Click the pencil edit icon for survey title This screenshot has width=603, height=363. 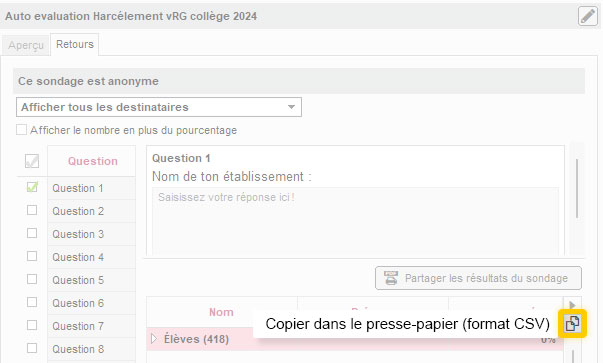588,16
